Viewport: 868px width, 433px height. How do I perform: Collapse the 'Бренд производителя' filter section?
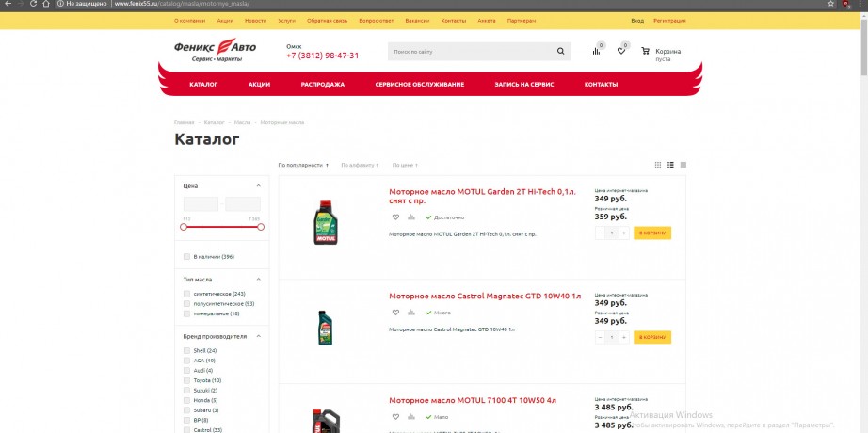(259, 336)
